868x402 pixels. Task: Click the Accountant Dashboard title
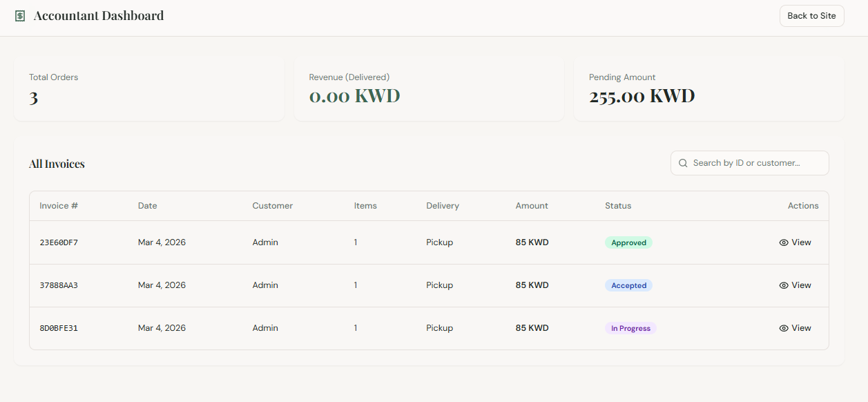(x=99, y=15)
